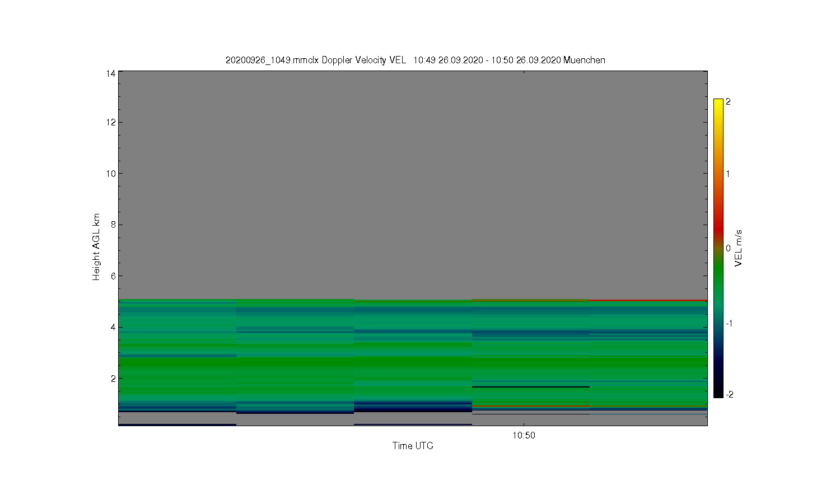Image resolution: width=840 pixels, height=504 pixels.
Task: Click the black line near 1.7 km
Action: point(531,386)
